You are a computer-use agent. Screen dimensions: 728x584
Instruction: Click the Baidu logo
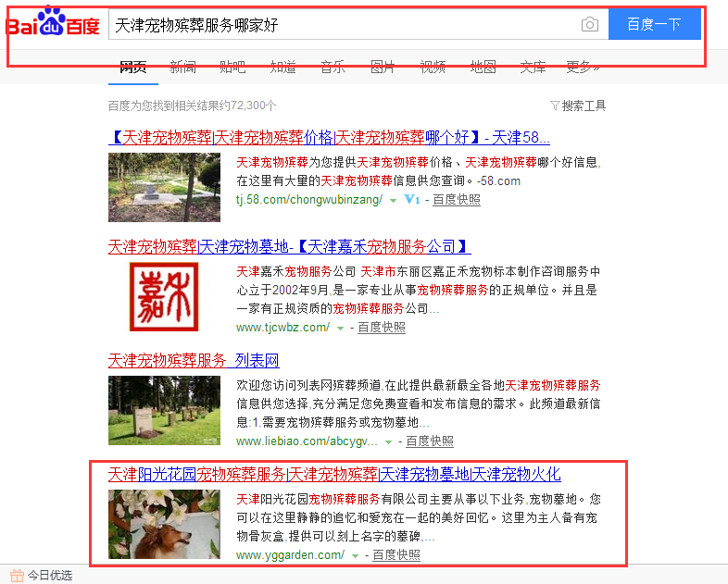click(x=53, y=21)
